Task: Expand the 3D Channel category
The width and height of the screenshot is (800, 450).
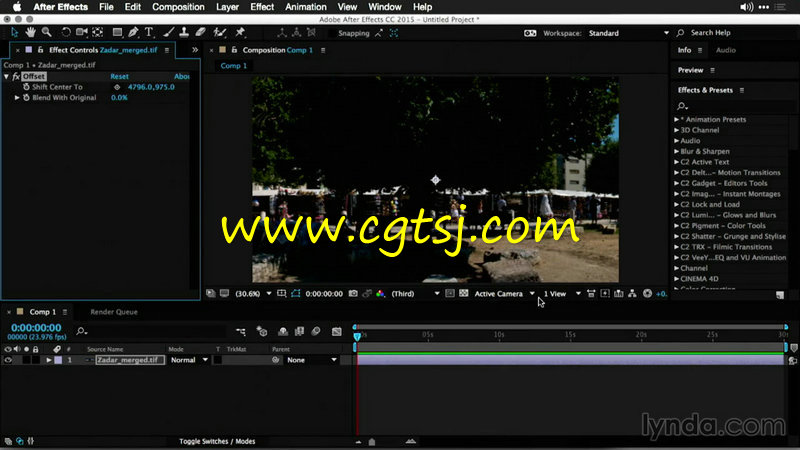Action: [677, 130]
